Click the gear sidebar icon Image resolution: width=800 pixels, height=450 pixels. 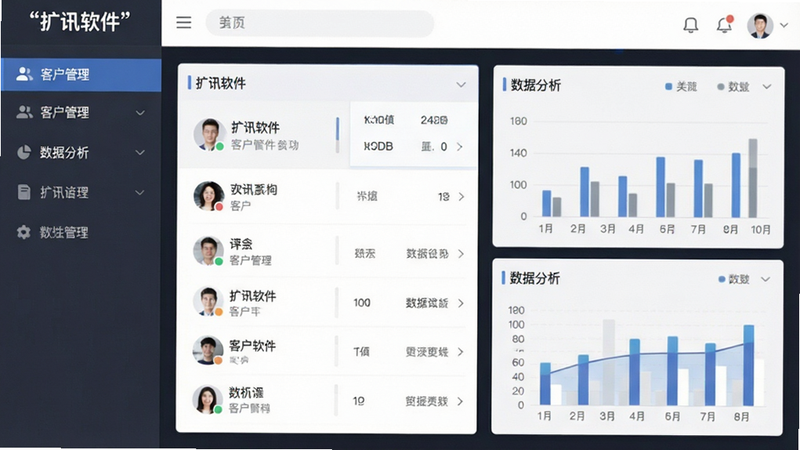(23, 232)
